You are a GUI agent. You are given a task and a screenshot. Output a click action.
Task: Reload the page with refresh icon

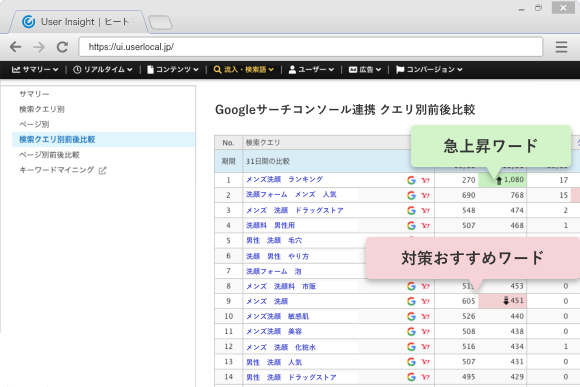tap(62, 47)
